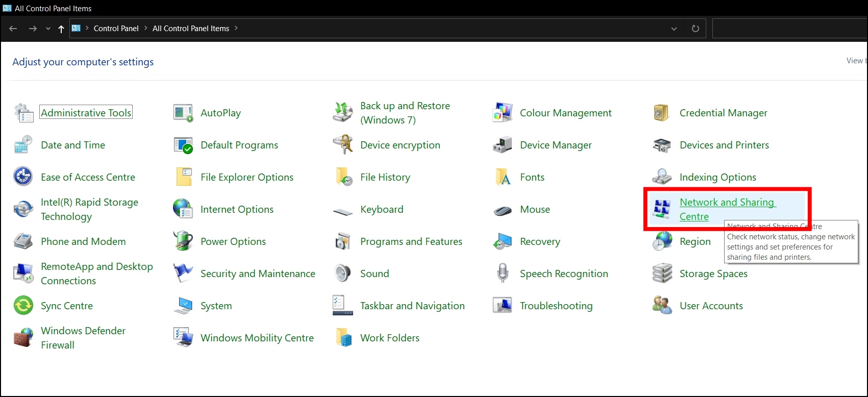Viewport: 868px width, 397px height.
Task: Click the Control Panel search box
Action: 789,29
